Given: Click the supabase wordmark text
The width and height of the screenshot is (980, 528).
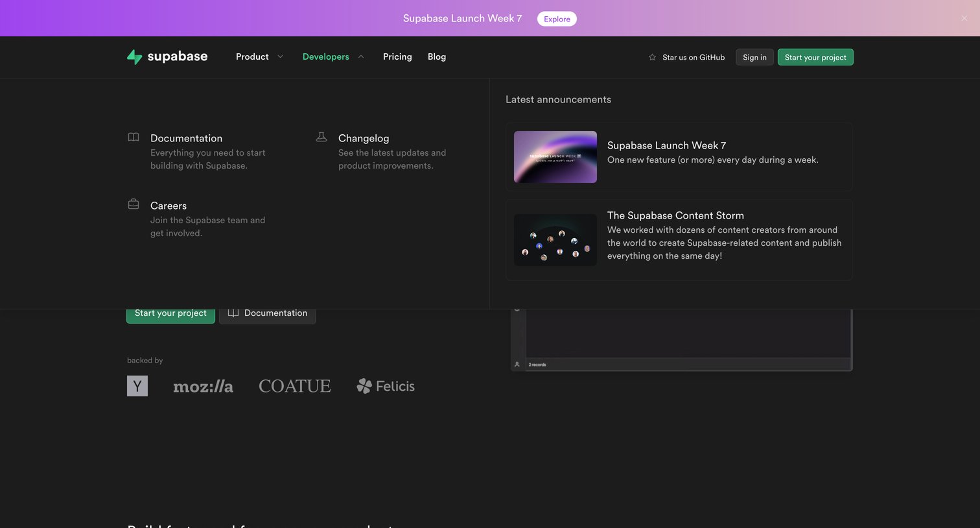Looking at the screenshot, I should (178, 56).
